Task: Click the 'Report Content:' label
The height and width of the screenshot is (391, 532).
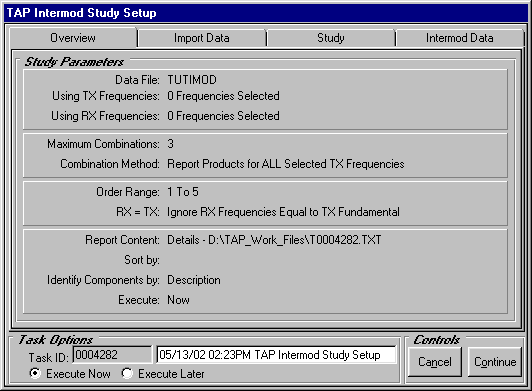Action: (x=122, y=240)
